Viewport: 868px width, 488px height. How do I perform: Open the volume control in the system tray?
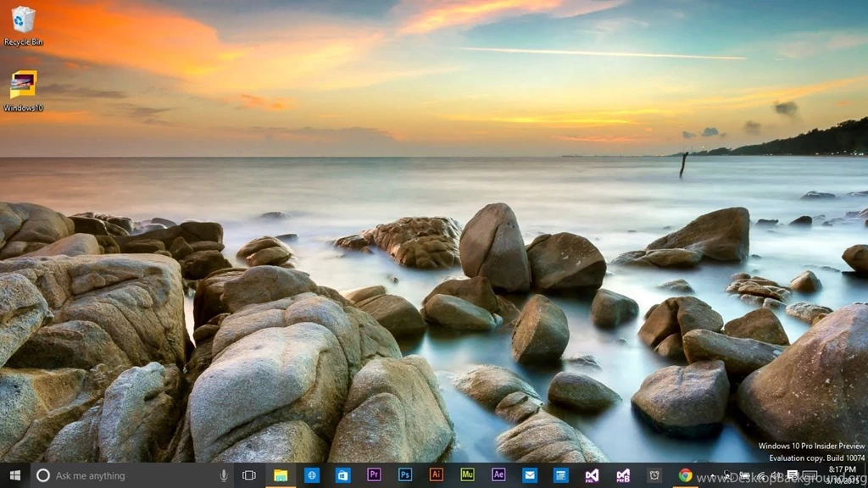pos(776,475)
